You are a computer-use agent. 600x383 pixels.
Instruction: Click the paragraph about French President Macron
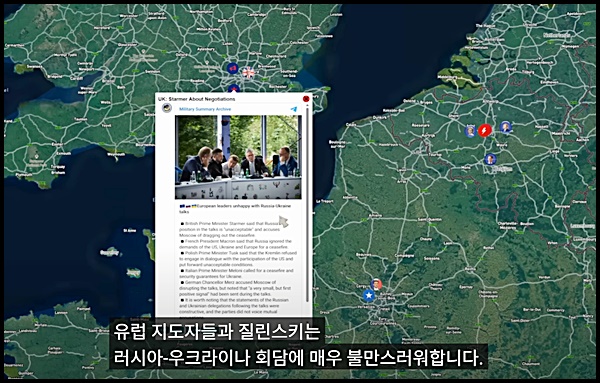[x=236, y=244]
